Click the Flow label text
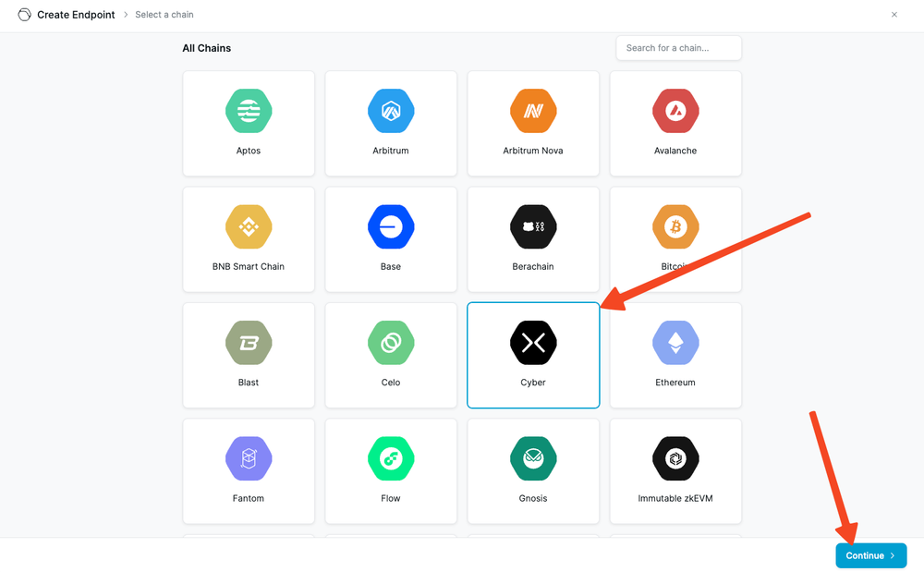The height and width of the screenshot is (572, 924). [391, 498]
